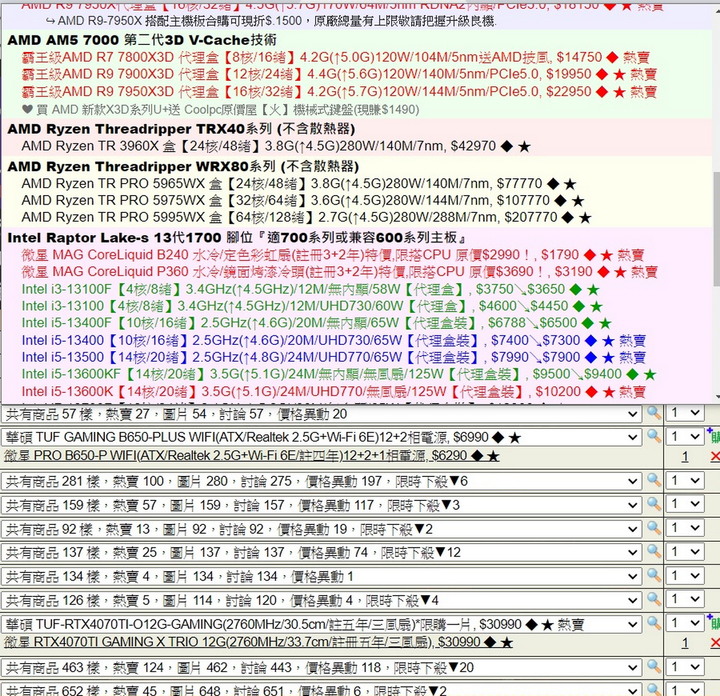Click magnifier icon beside 共有商品 652 樣 dropdown
This screenshot has height=696, width=720.
click(x=653, y=689)
